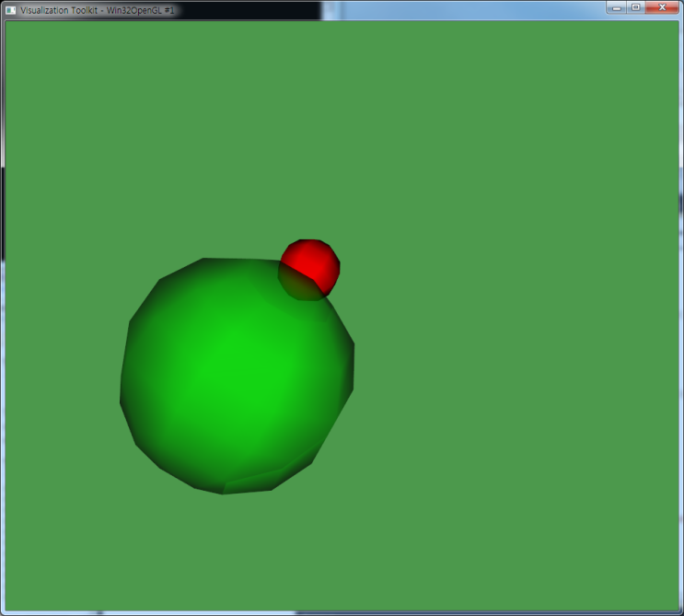Minimize the Visualization Toolkit window
The width and height of the screenshot is (684, 616).
click(616, 7)
